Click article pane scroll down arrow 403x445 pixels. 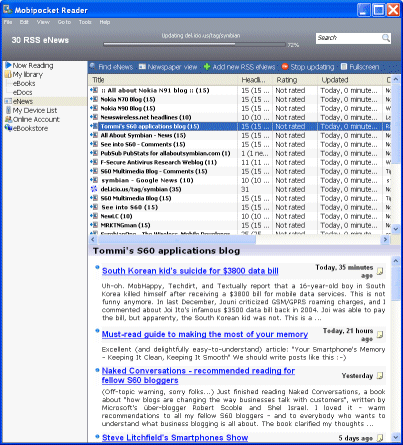pyautogui.click(x=396, y=437)
